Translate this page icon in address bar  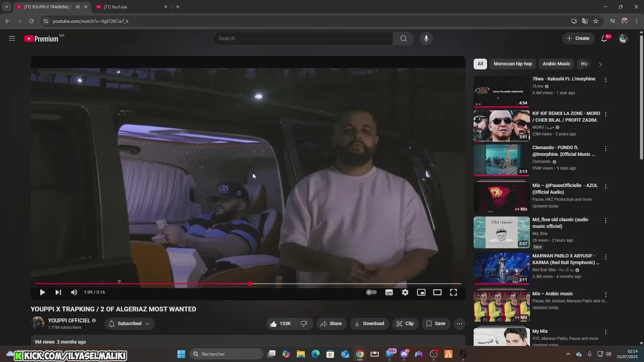point(585,21)
